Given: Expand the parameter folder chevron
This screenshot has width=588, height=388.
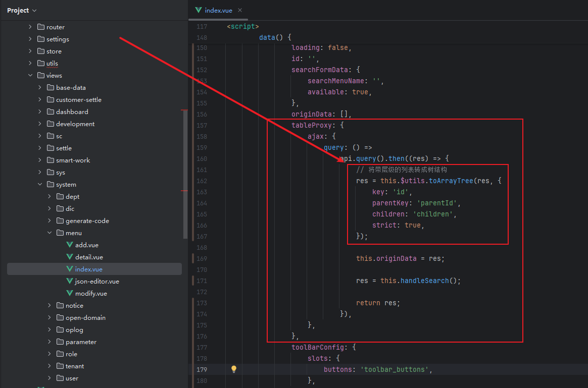Looking at the screenshot, I should pyautogui.click(x=50, y=342).
